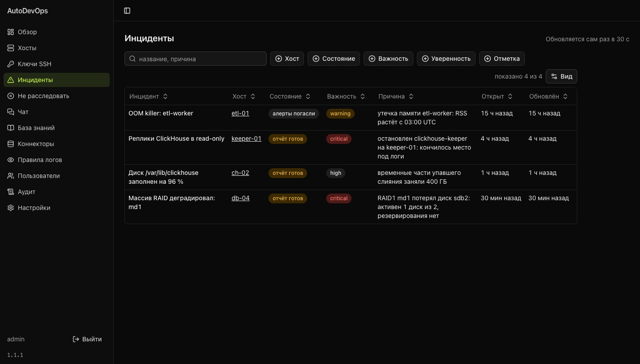Open Правила логов page
Screen dimensions: 640x364
(x=56, y=160)
